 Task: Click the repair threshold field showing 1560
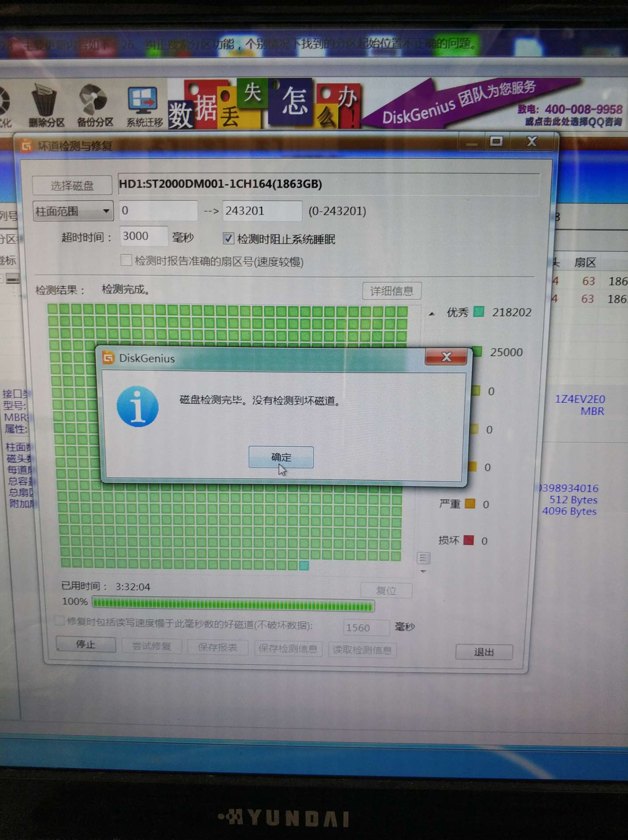click(366, 628)
